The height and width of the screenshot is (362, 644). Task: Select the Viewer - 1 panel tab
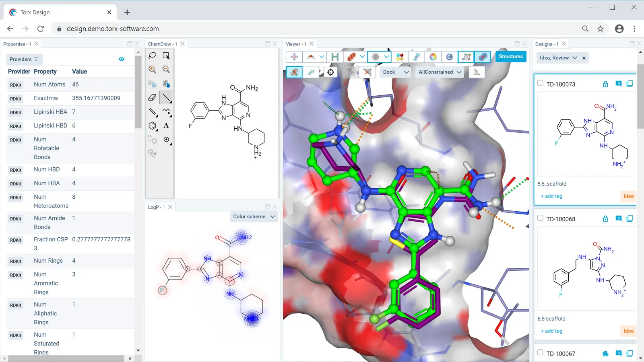click(x=296, y=44)
